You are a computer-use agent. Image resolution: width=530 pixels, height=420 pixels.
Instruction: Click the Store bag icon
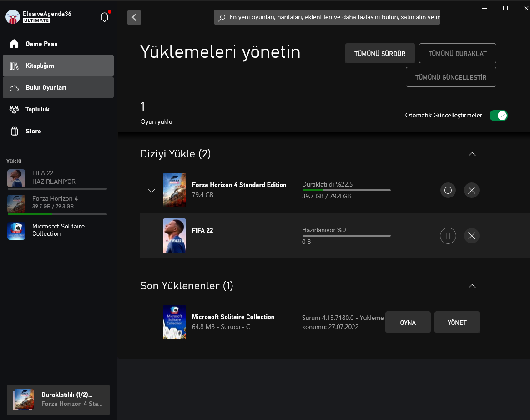click(14, 131)
